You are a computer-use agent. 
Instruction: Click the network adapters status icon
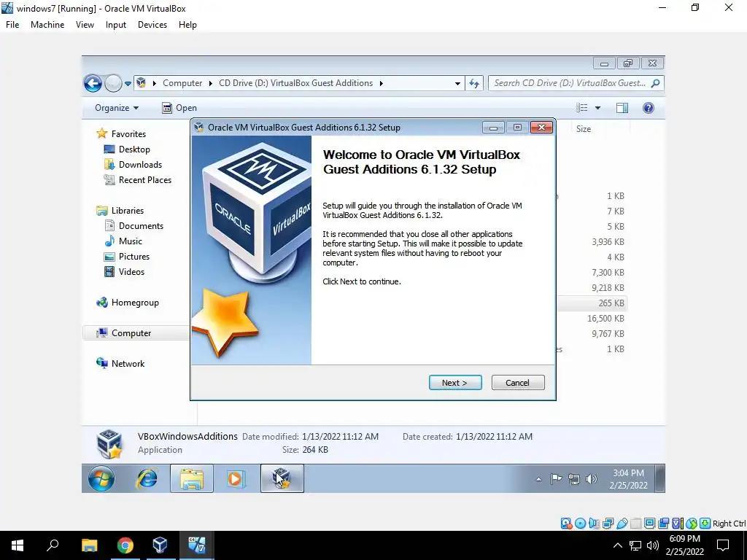608,524
